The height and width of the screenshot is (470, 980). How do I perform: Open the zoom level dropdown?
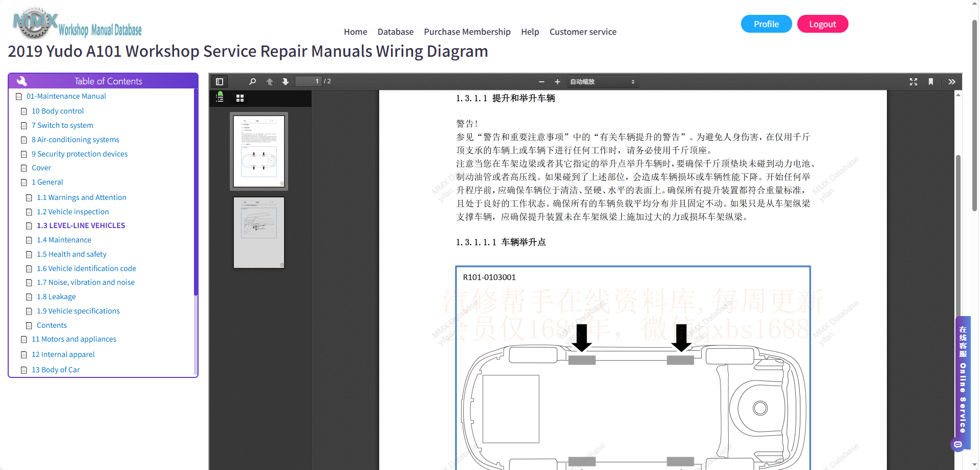click(602, 82)
